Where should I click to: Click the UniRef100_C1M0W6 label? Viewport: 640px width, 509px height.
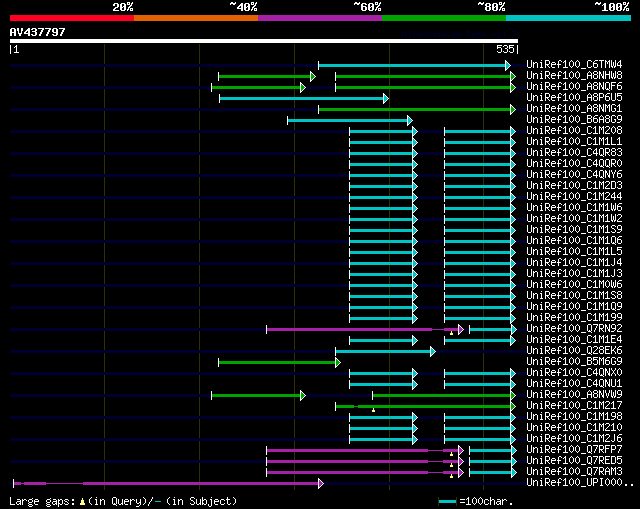pyautogui.click(x=574, y=285)
